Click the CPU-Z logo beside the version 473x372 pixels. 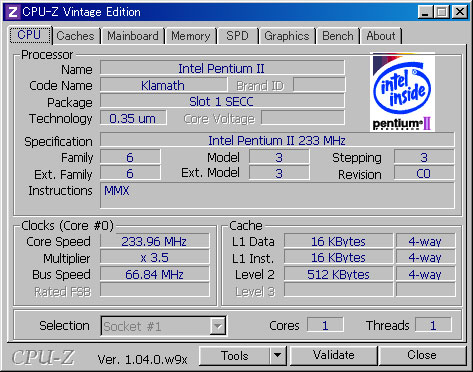click(43, 357)
